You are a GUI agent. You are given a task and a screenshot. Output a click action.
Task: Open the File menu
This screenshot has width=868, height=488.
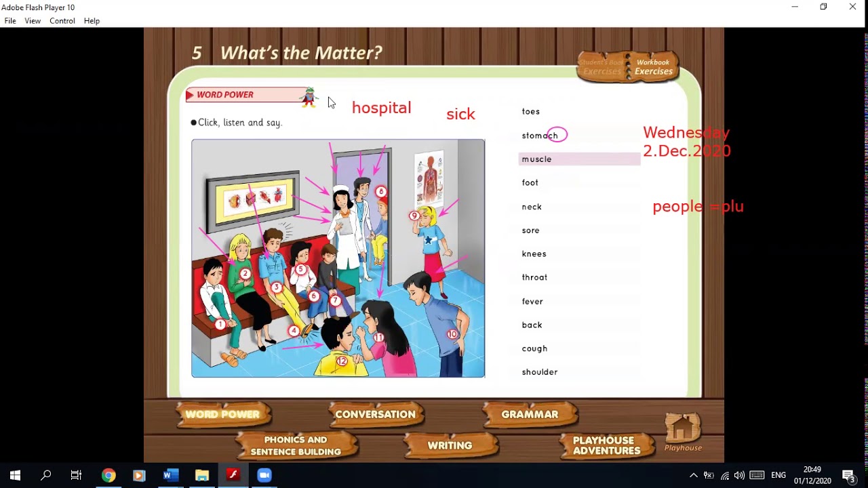tap(10, 21)
